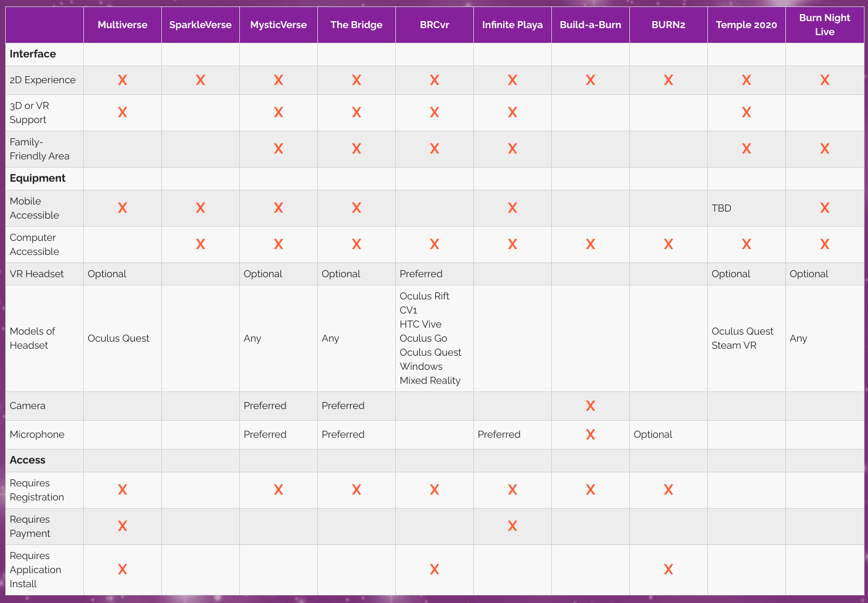Click the Requires Registration row label

36,490
